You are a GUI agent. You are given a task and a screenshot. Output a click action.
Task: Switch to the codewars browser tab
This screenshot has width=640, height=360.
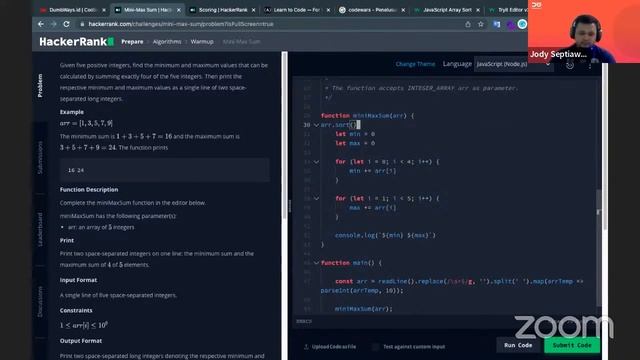click(371, 10)
